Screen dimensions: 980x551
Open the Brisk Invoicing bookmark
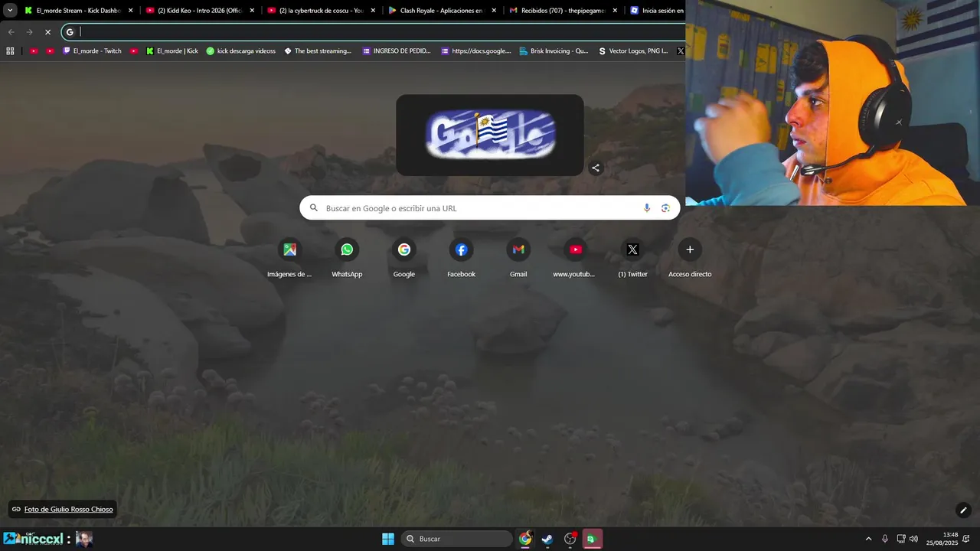coord(554,51)
